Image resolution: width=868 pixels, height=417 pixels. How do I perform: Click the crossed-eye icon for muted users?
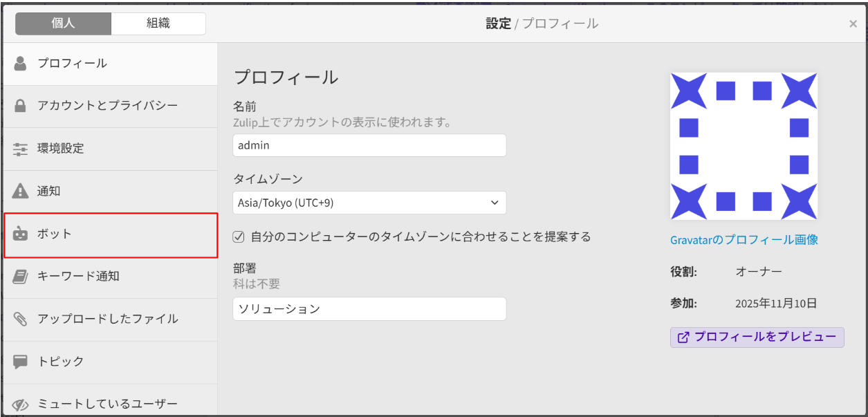tap(21, 405)
